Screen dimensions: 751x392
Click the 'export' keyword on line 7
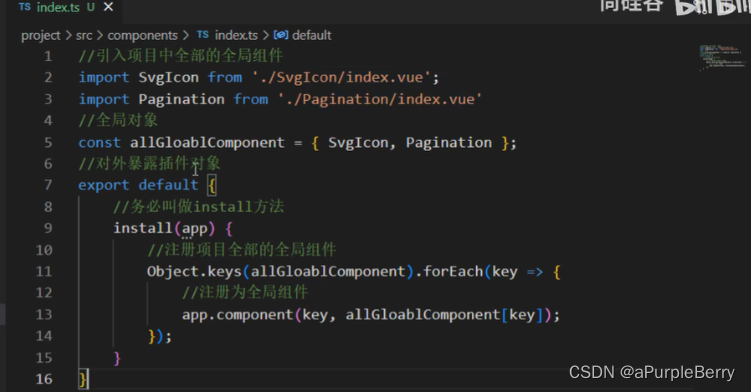click(104, 185)
